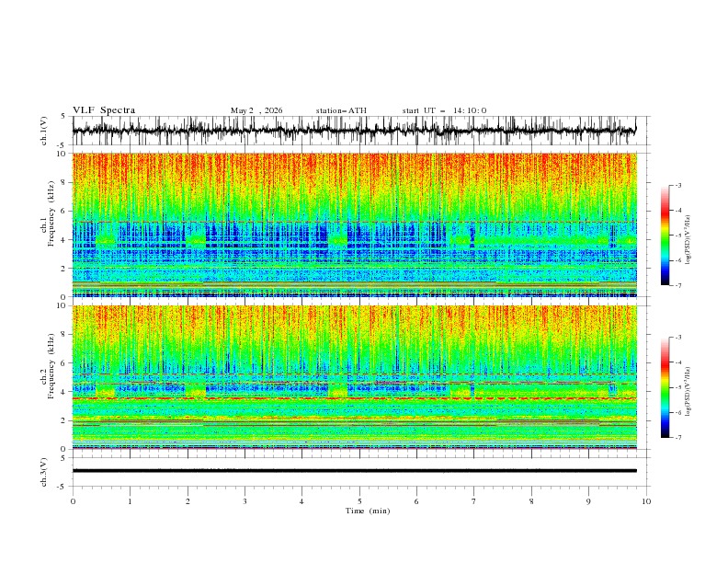
Task: Click the ch.2 spectrogram color scale bar
Action: (x=665, y=387)
